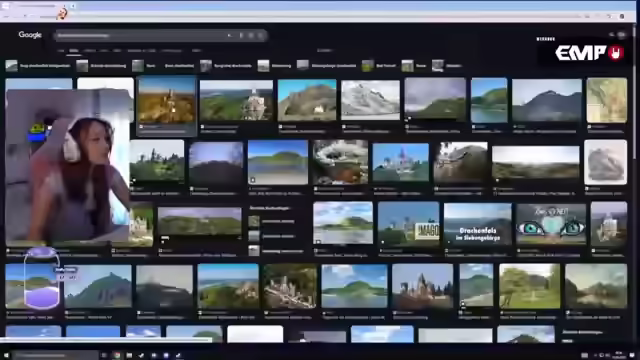Open the notification center icon
This screenshot has height=360, width=640.
(632, 356)
